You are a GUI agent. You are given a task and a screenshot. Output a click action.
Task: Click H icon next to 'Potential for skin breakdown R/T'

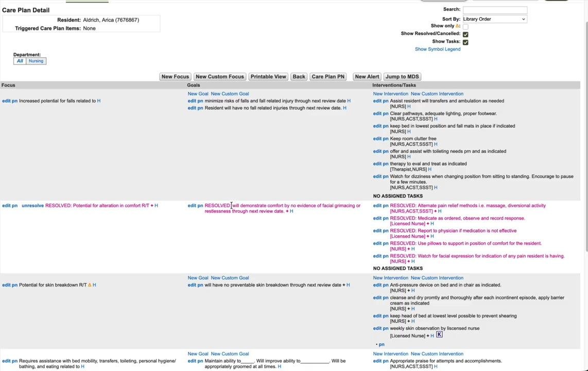[94, 285]
